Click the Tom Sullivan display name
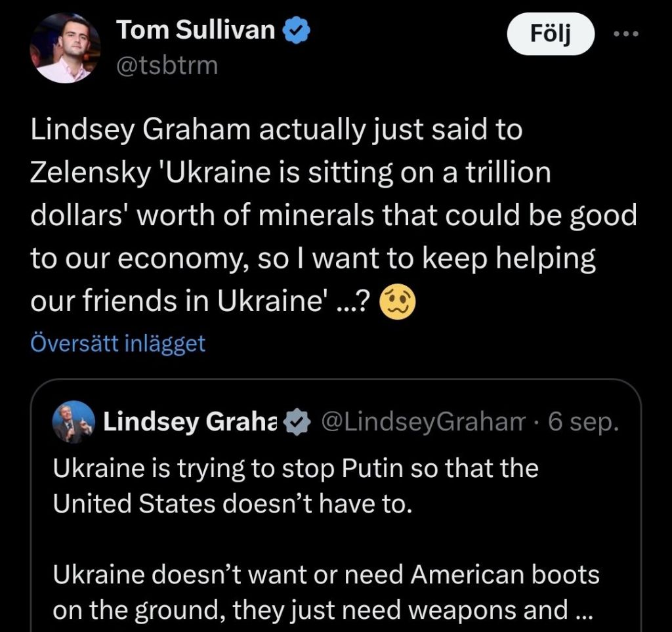The height and width of the screenshot is (632, 672). pyautogui.click(x=196, y=30)
